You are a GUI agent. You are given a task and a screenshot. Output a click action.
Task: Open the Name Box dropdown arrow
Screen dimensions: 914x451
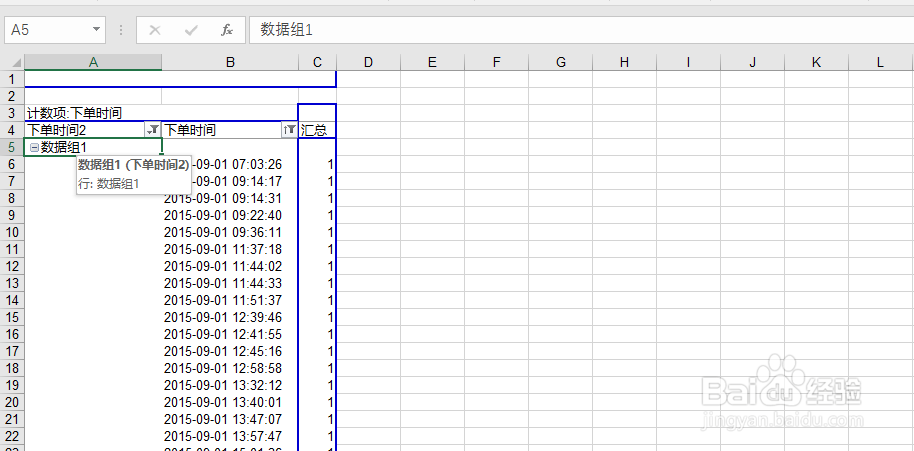[96, 30]
